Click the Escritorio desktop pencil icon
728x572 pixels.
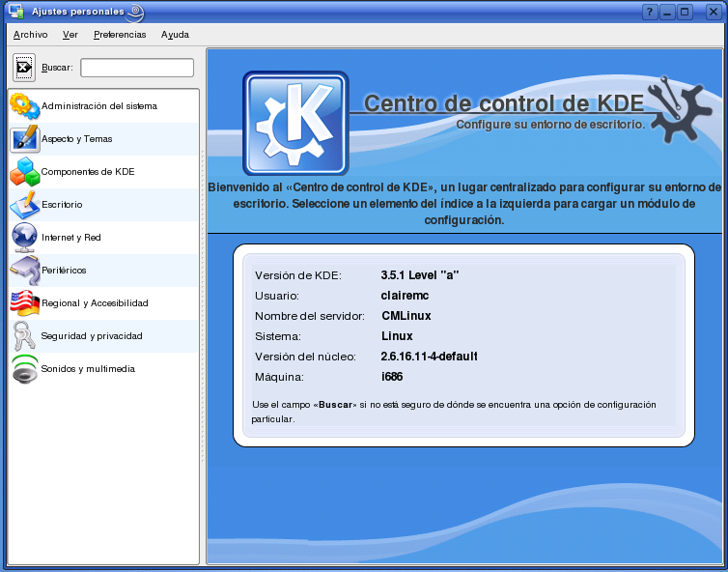pos(24,205)
